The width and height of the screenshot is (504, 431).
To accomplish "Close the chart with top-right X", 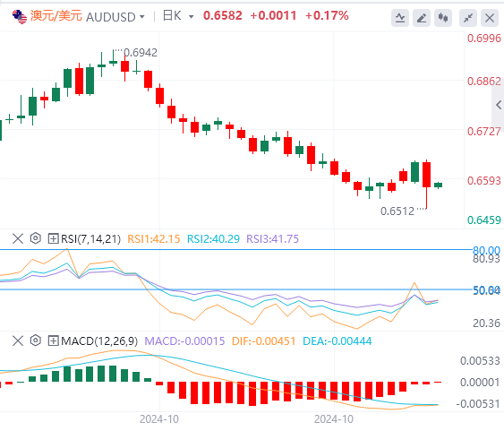I will (x=490, y=18).
